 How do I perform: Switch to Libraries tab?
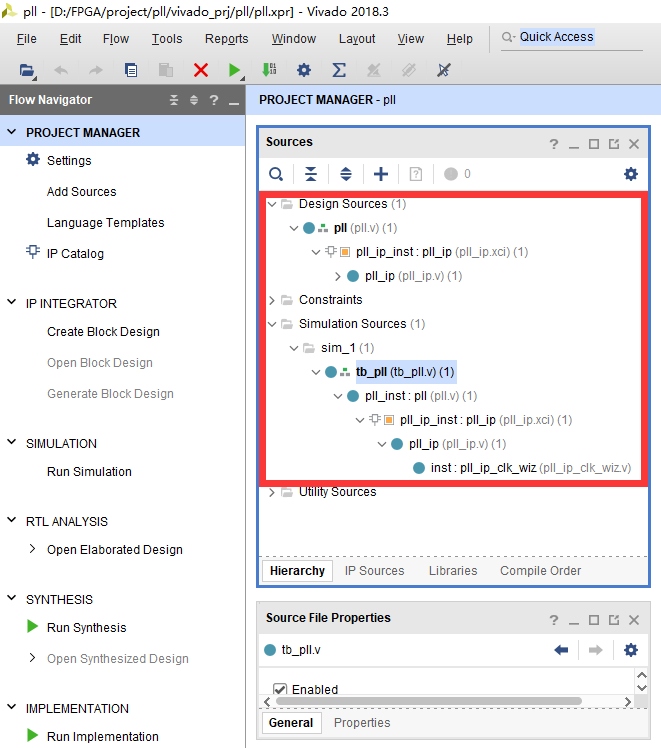453,571
